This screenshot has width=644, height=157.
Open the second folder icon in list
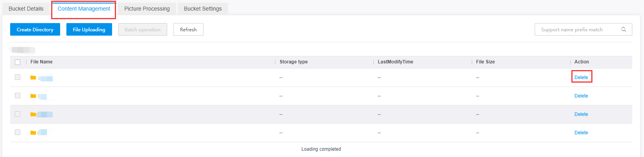coord(33,96)
